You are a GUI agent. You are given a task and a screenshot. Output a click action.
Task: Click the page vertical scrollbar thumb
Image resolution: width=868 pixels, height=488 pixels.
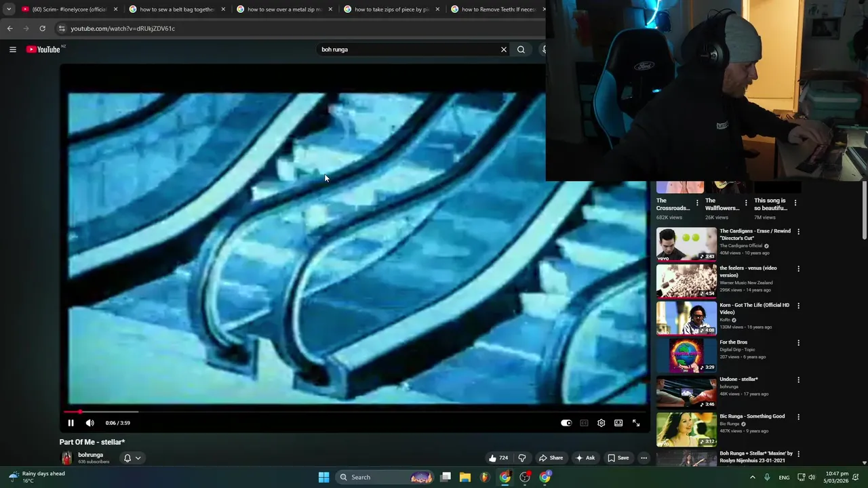[x=865, y=210]
